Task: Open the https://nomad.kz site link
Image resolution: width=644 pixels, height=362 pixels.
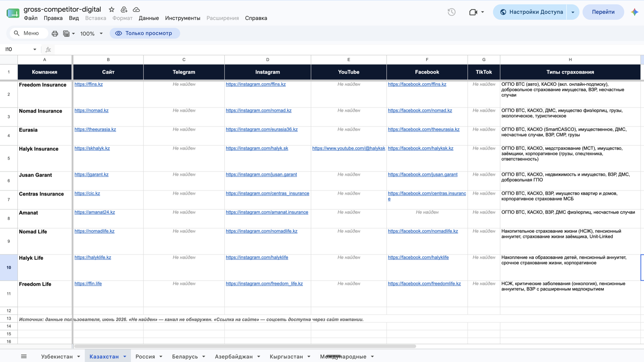Action: click(x=92, y=111)
